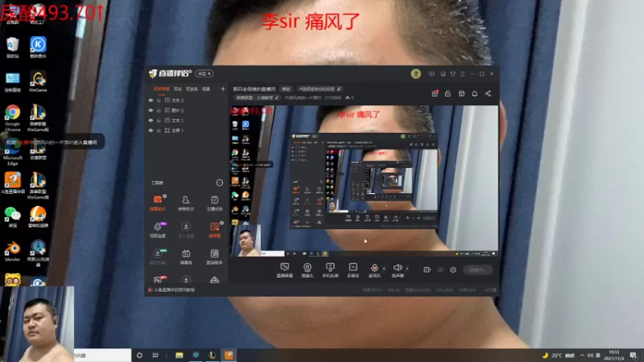Add a new scene with the plus button
The height and width of the screenshot is (362, 644).
223,88
